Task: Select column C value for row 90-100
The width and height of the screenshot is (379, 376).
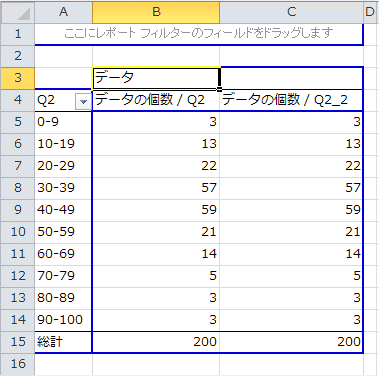Action: 291,320
